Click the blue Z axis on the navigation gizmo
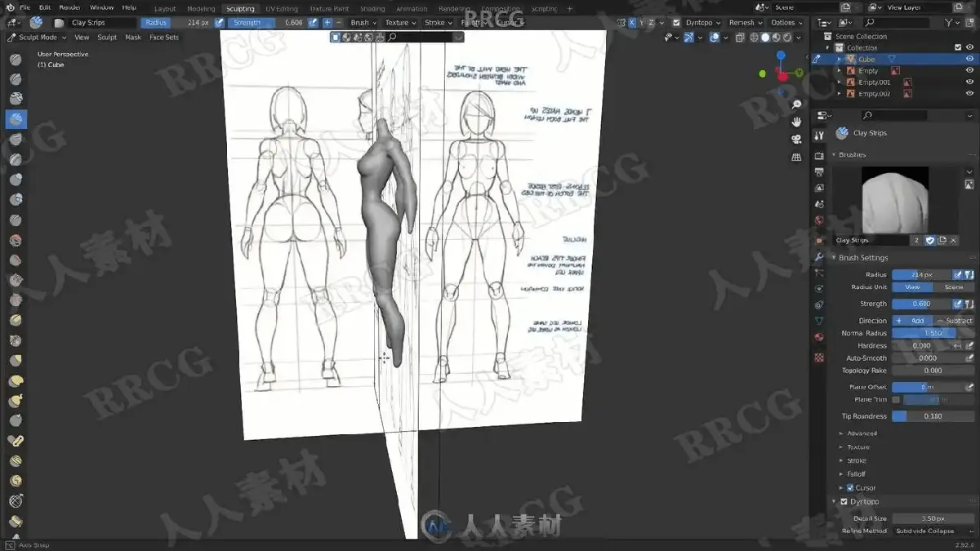 pyautogui.click(x=781, y=56)
